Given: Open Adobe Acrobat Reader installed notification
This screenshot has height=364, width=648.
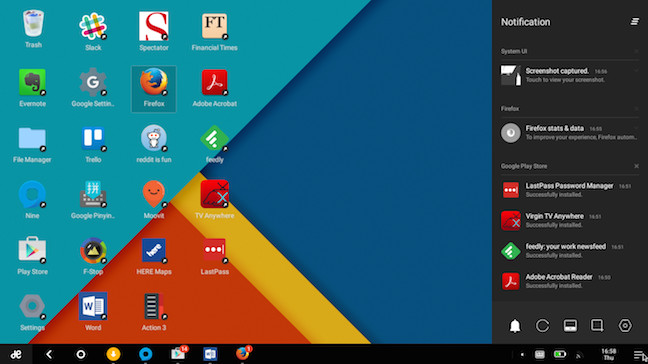Looking at the screenshot, I should click(569, 281).
